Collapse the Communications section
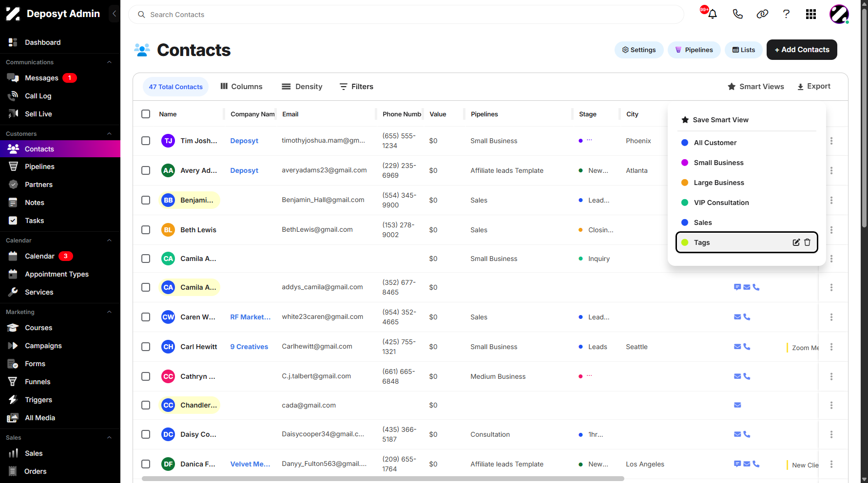 tap(109, 62)
